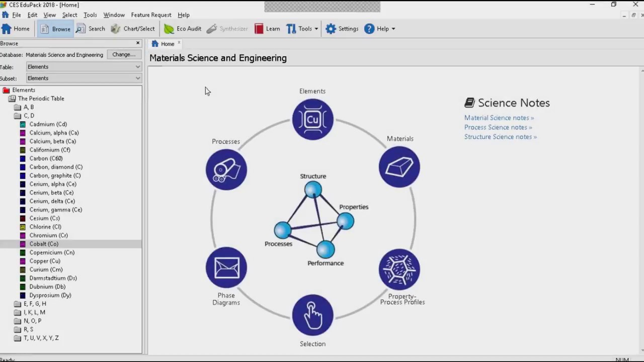644x362 pixels.
Task: Click the Processes node sphere in the center diagram
Action: pyautogui.click(x=283, y=230)
